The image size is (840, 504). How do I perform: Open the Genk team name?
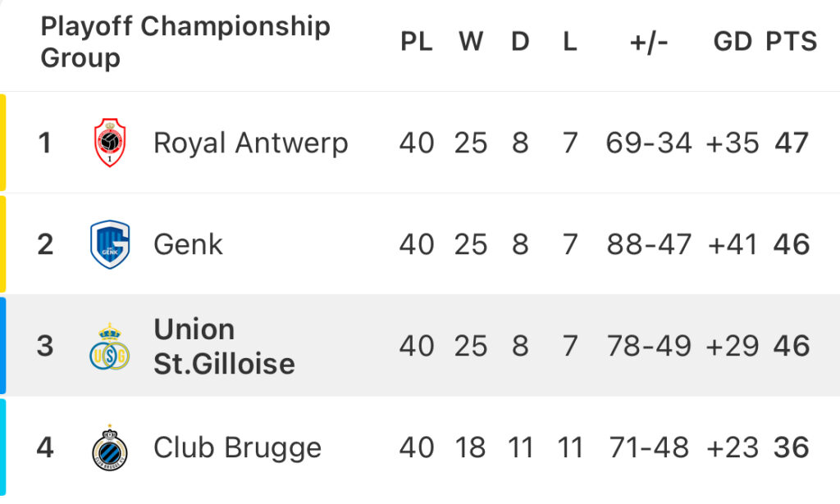(x=188, y=245)
